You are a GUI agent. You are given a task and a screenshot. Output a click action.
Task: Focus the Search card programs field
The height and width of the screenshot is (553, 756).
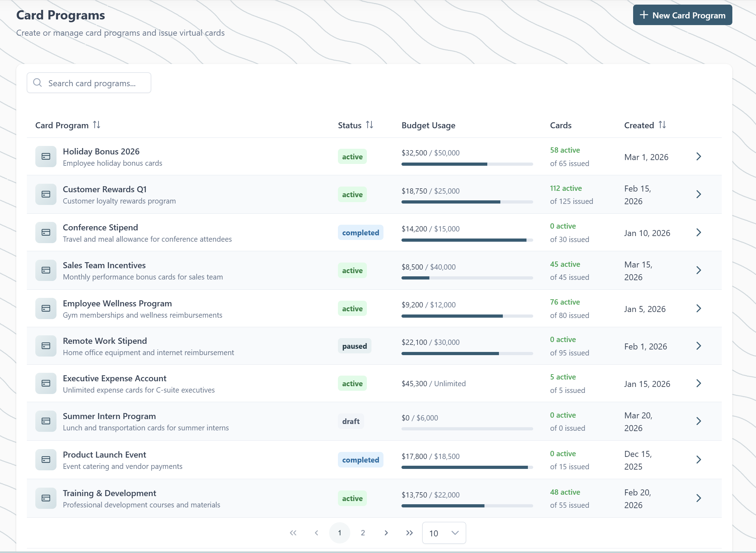click(92, 83)
